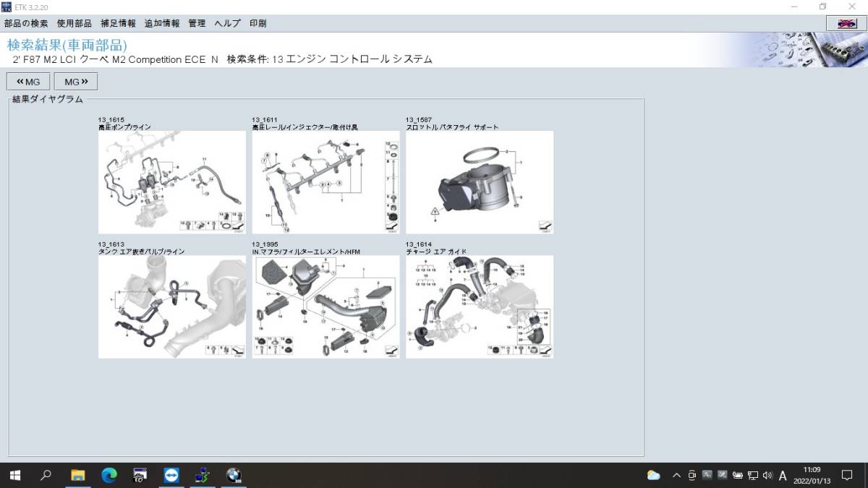Click the ETK app icon in title bar

point(7,6)
